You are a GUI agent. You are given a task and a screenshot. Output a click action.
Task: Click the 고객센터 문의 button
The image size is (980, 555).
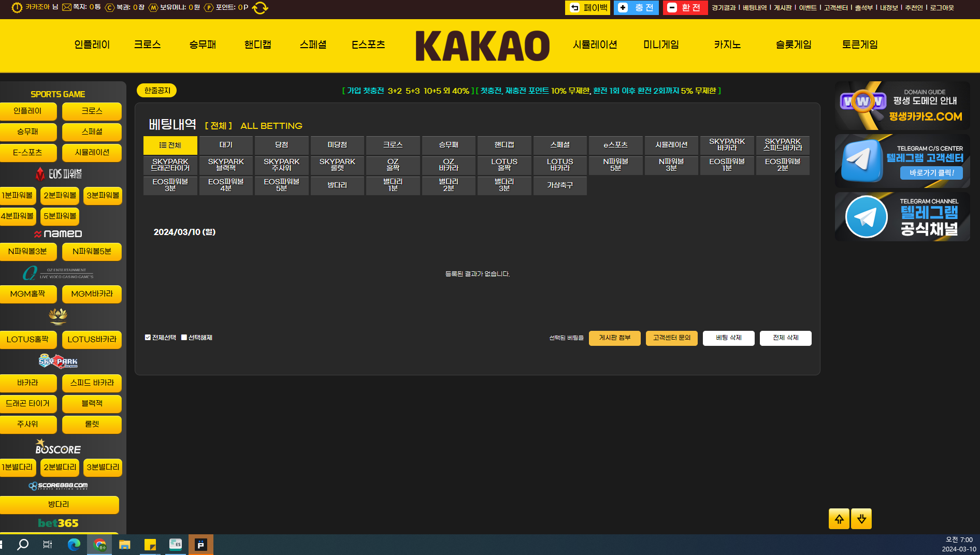click(x=672, y=338)
